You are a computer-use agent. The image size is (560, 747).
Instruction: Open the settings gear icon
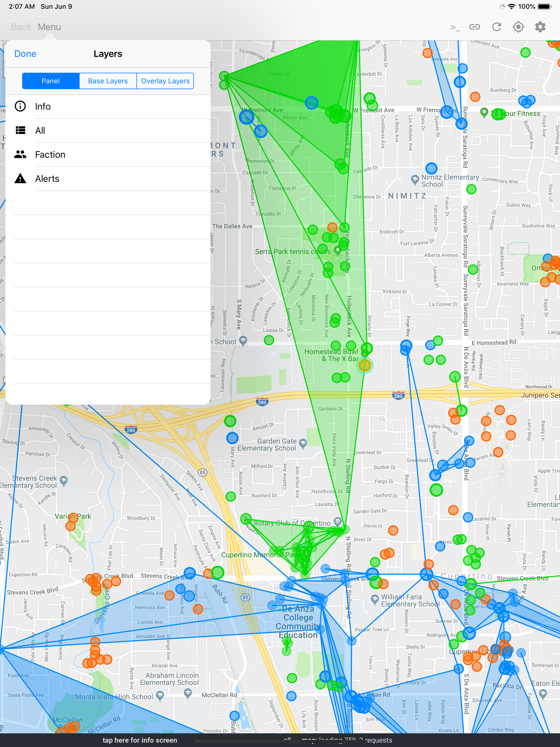[x=540, y=27]
